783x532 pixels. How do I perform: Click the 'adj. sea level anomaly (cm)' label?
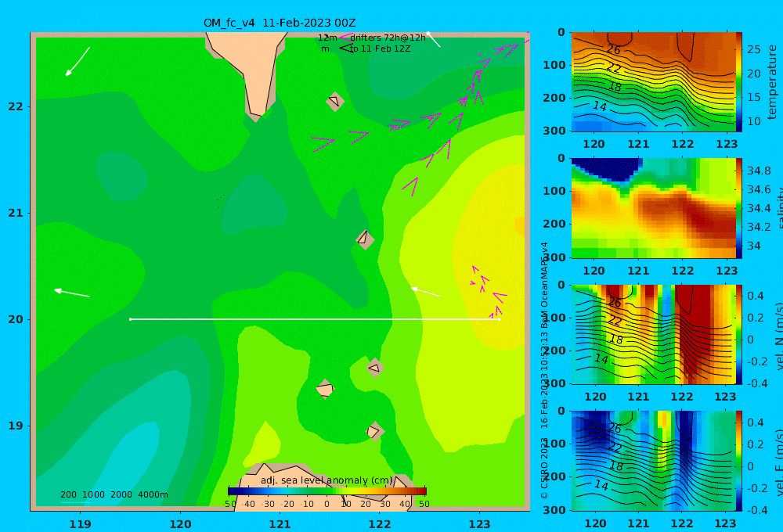pyautogui.click(x=327, y=480)
